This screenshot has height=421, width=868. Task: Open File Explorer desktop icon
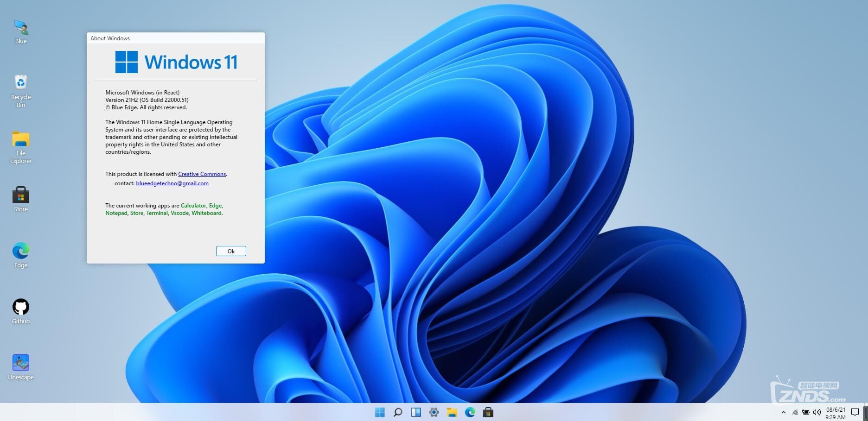click(x=21, y=147)
